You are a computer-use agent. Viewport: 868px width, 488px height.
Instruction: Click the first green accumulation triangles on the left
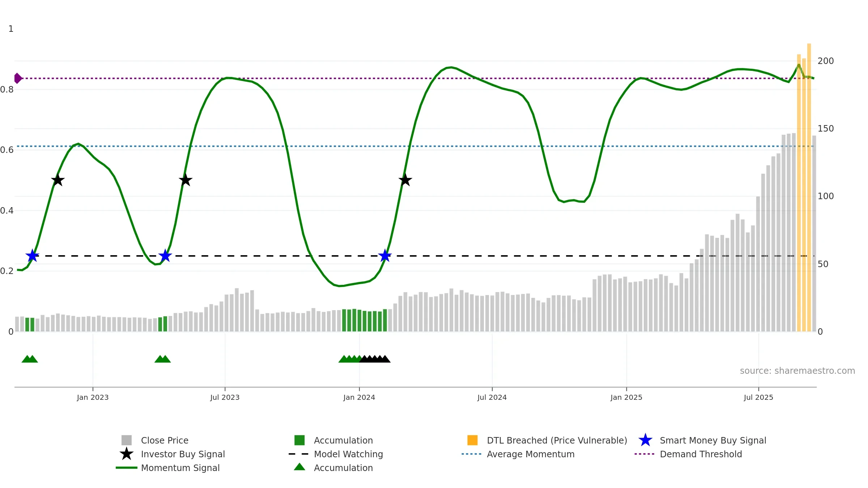coord(30,359)
